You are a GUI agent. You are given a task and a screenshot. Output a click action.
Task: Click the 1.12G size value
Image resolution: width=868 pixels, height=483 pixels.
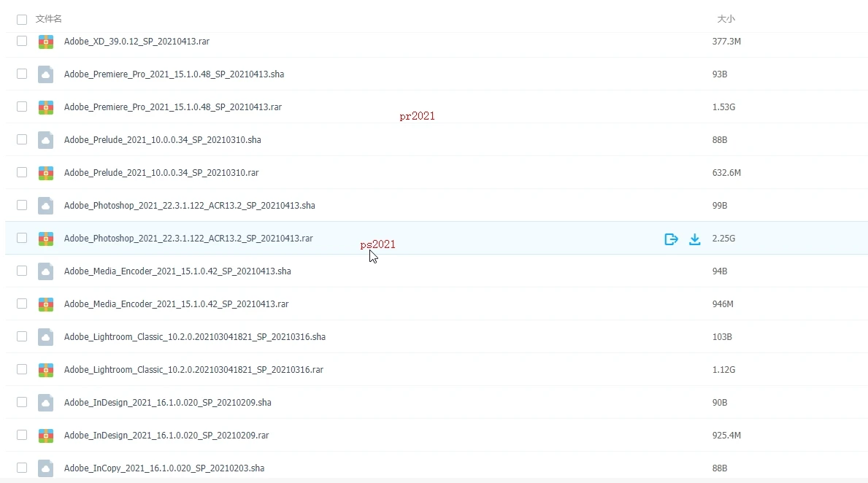pos(723,370)
